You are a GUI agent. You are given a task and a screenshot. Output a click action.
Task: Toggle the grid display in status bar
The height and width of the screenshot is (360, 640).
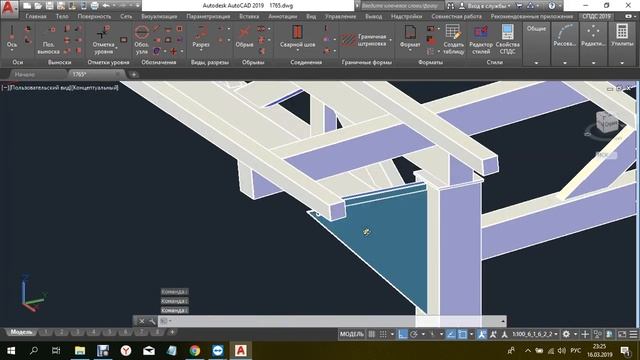coord(371,334)
